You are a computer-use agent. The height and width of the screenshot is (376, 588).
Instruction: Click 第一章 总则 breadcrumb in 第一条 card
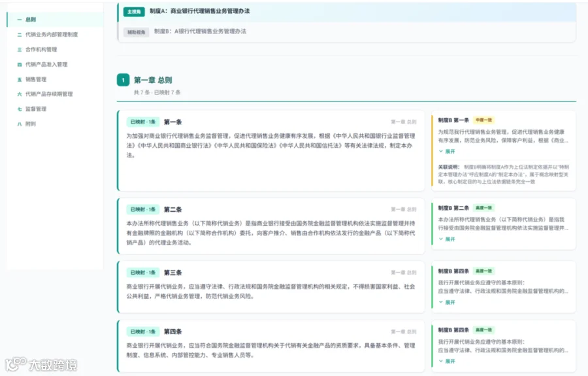(404, 122)
